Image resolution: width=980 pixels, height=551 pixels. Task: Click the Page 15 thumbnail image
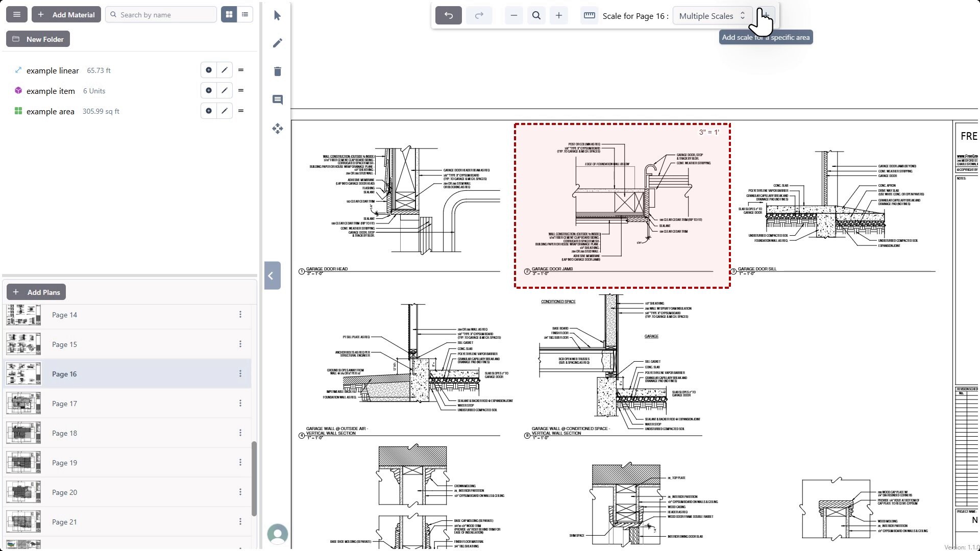[23, 344]
